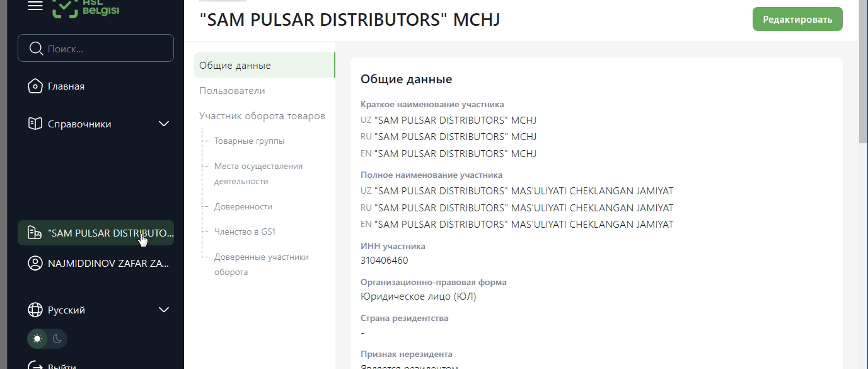
Task: Open Доверенности tree item
Action: point(243,206)
